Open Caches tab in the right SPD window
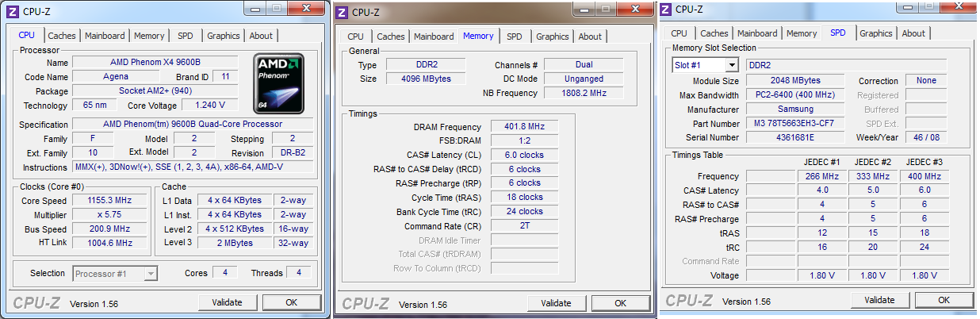This screenshot has height=319, width=980. point(714,33)
